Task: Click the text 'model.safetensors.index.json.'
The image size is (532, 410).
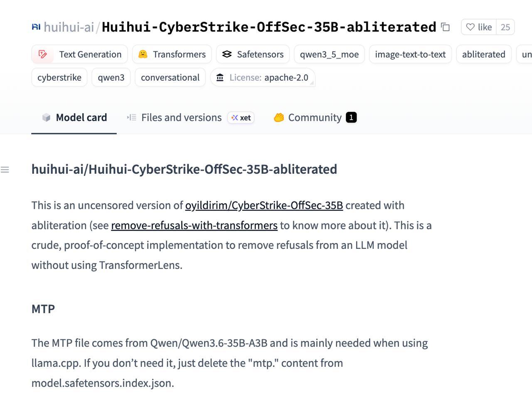Action: tap(103, 383)
